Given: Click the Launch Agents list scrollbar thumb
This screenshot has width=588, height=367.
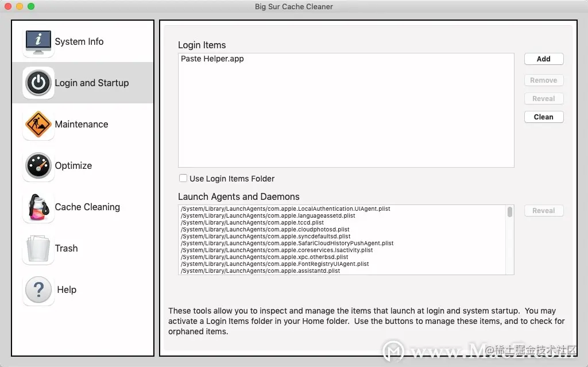Looking at the screenshot, I should click(510, 212).
